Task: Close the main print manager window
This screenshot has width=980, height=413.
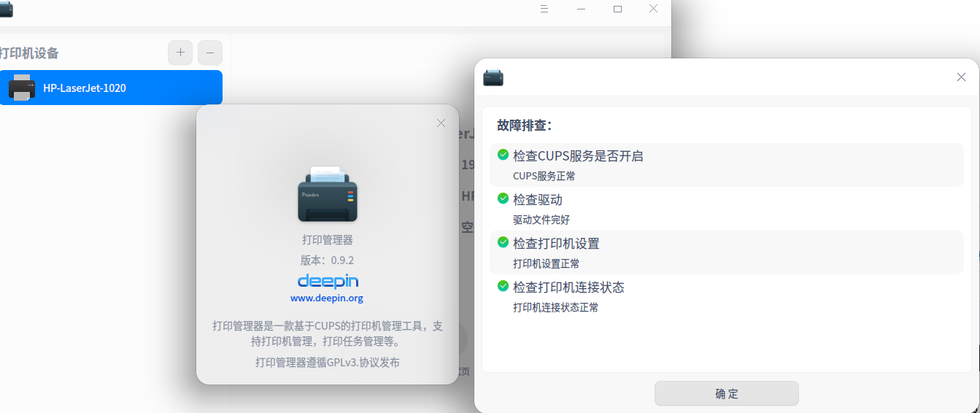Action: click(654, 9)
